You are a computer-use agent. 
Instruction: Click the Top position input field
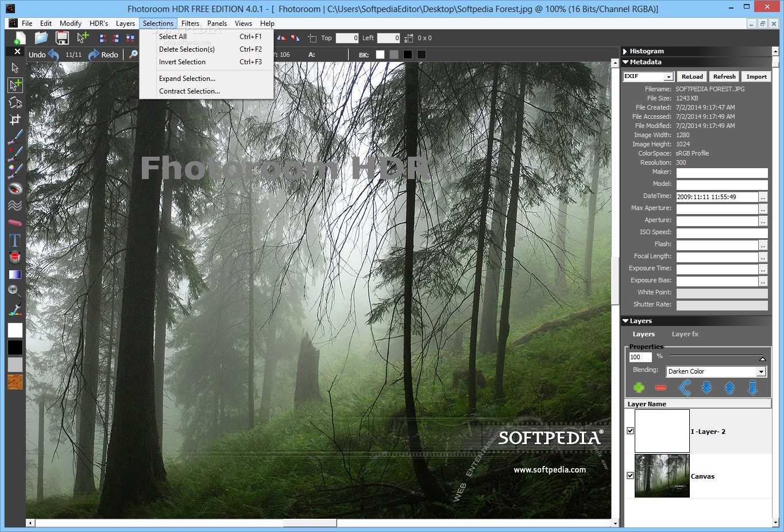(x=347, y=38)
